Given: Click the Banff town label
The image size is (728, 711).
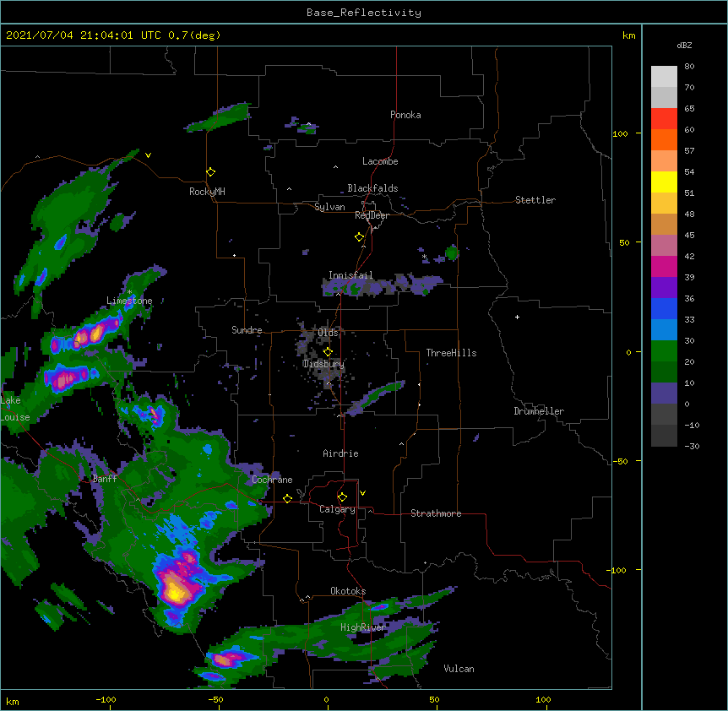Looking at the screenshot, I should click(105, 479).
